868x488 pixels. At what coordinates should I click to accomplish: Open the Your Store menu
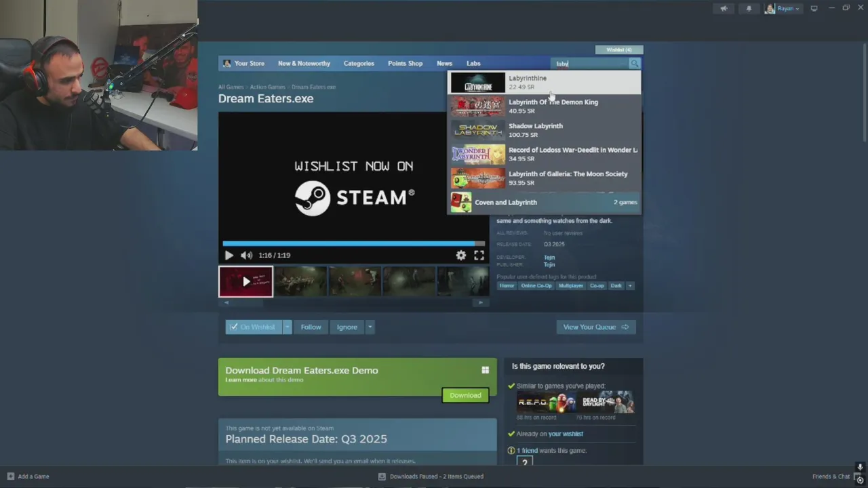click(249, 64)
